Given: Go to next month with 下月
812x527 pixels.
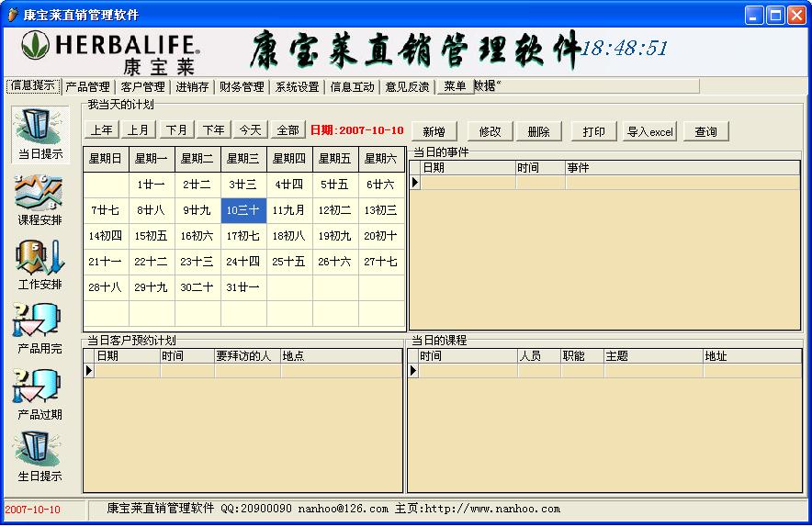Looking at the screenshot, I should pos(176,130).
